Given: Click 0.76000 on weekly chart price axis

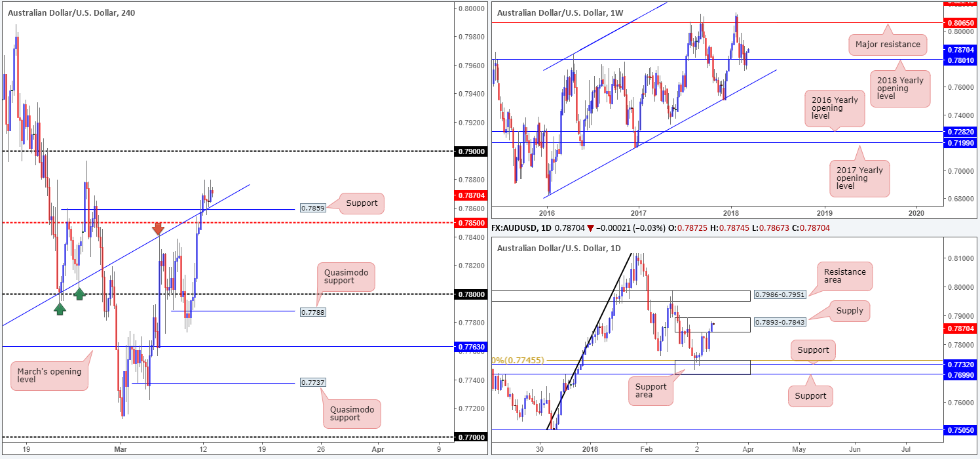Looking at the screenshot, I should [961, 87].
